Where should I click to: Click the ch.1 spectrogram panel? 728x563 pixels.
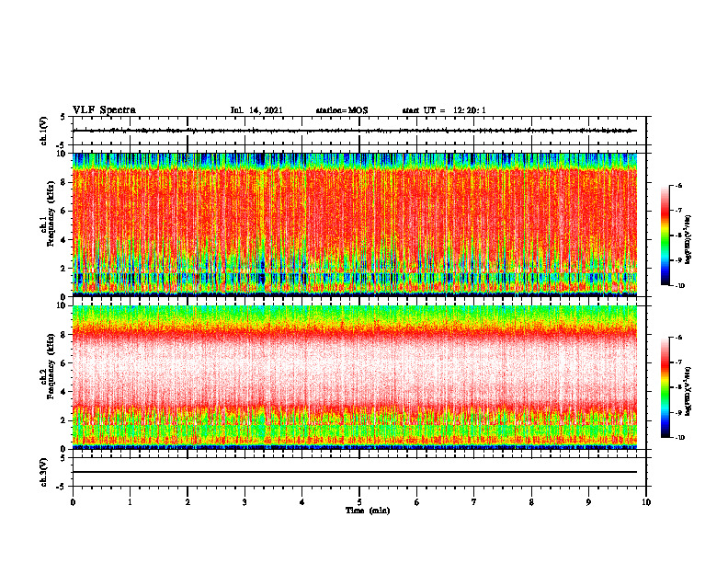click(x=359, y=224)
